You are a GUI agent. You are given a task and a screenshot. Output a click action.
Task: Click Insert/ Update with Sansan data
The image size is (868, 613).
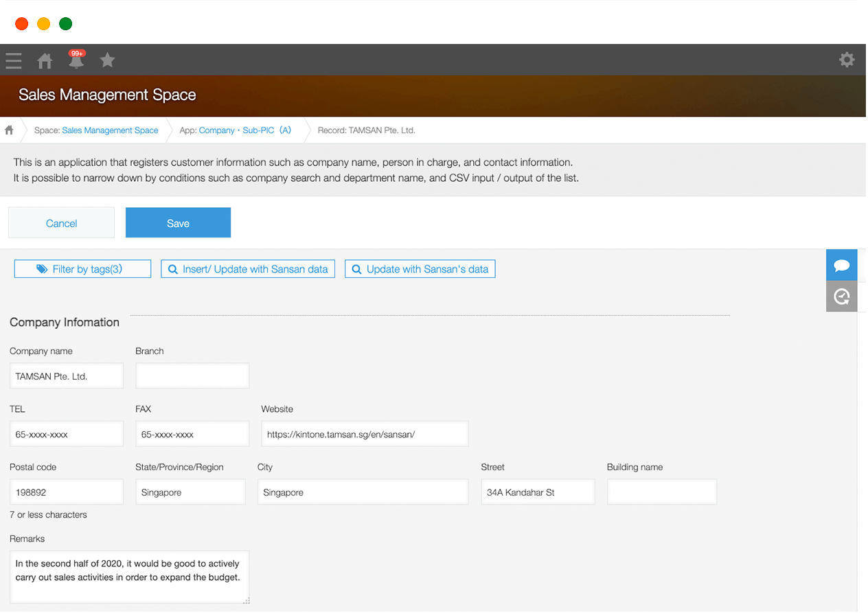pyautogui.click(x=248, y=269)
